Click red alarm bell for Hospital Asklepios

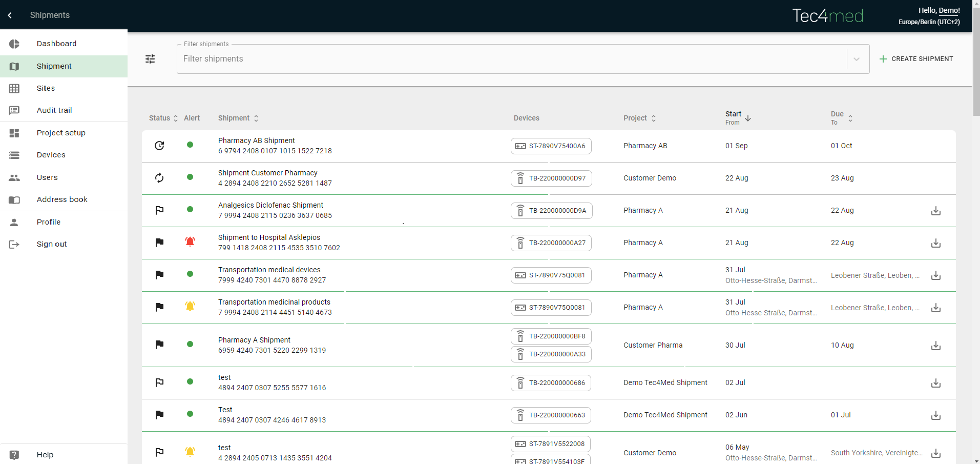click(x=190, y=242)
